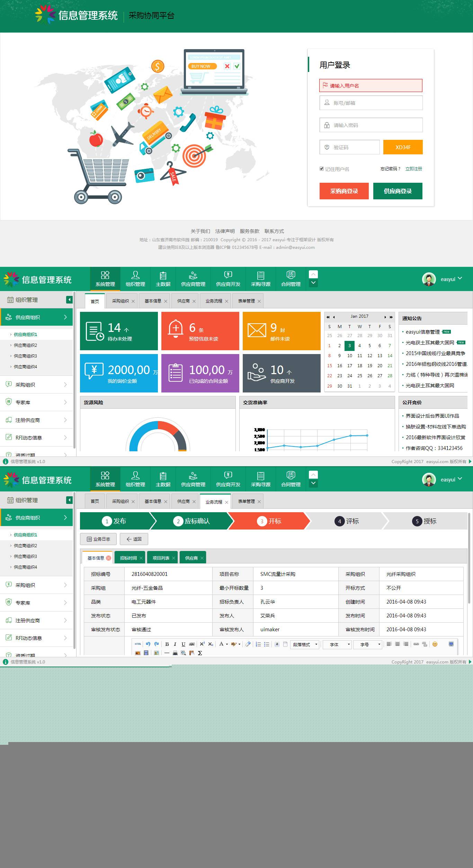Click the 立即注册 link
Image resolution: width=473 pixels, height=868 pixels.
tap(413, 169)
